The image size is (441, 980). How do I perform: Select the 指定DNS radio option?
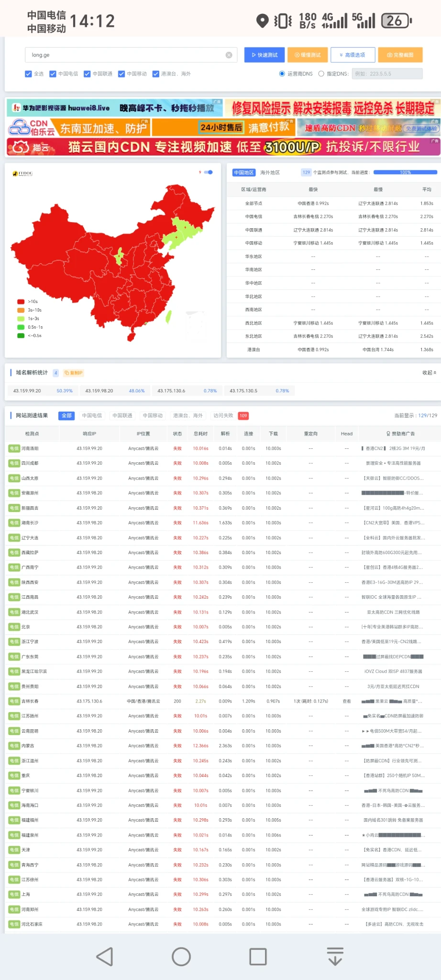pos(321,74)
